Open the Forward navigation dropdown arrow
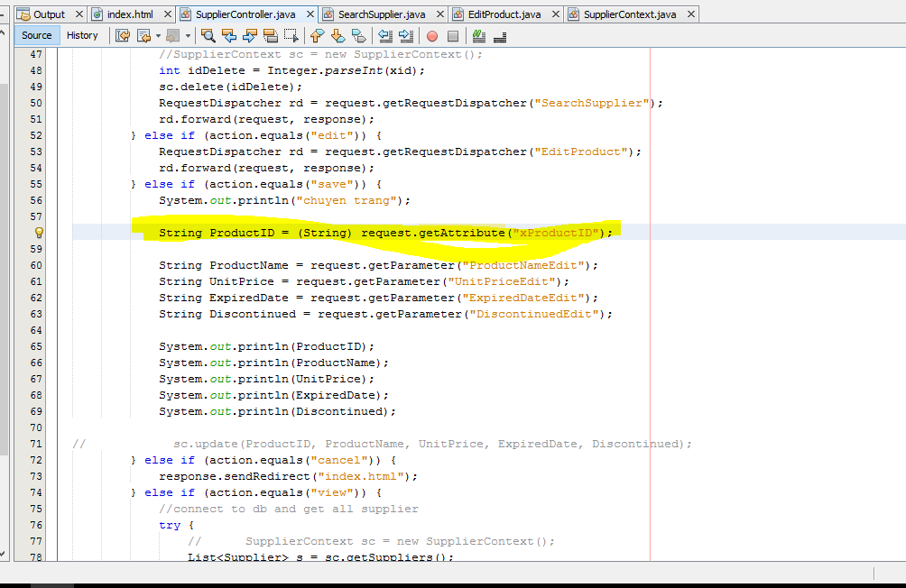Image resolution: width=906 pixels, height=588 pixels. click(188, 36)
